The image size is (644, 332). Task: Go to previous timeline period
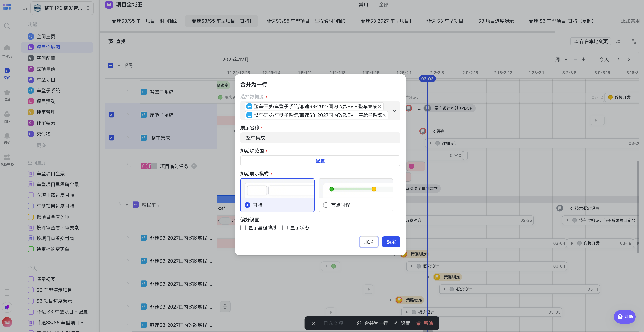pos(618,59)
